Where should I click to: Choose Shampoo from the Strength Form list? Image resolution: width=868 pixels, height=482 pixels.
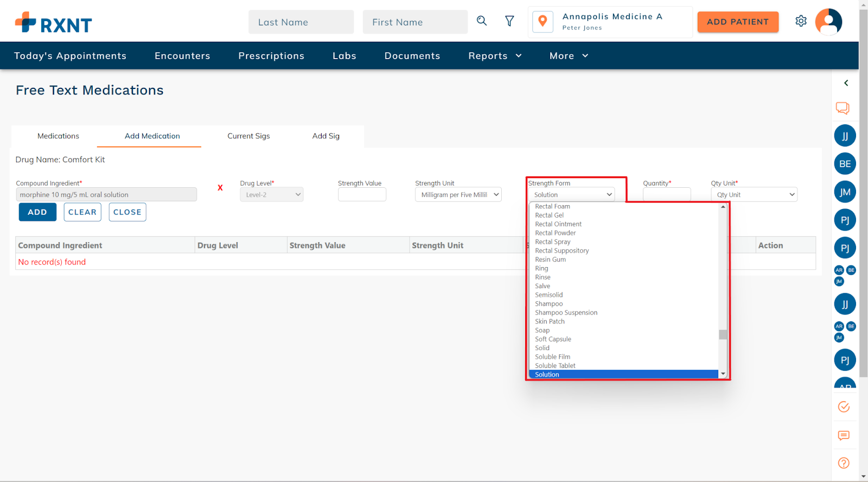(x=548, y=304)
